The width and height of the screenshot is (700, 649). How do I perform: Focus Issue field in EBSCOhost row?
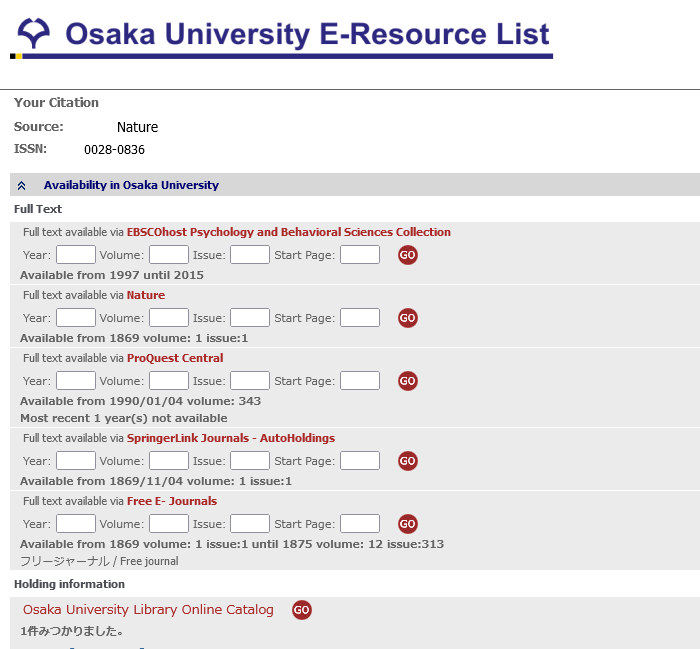point(250,254)
